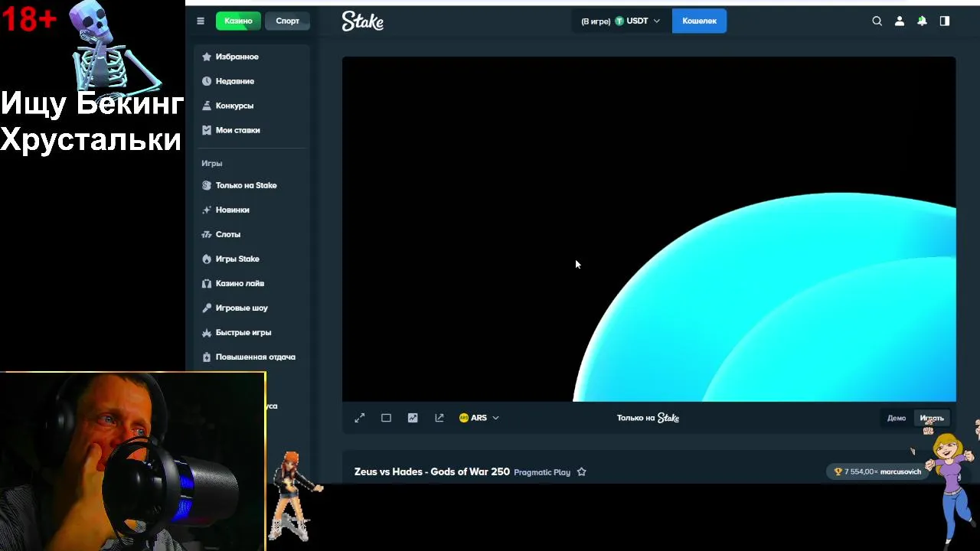Click the cone icon beside Конкурсы
This screenshot has width=980, height=551.
point(207,106)
